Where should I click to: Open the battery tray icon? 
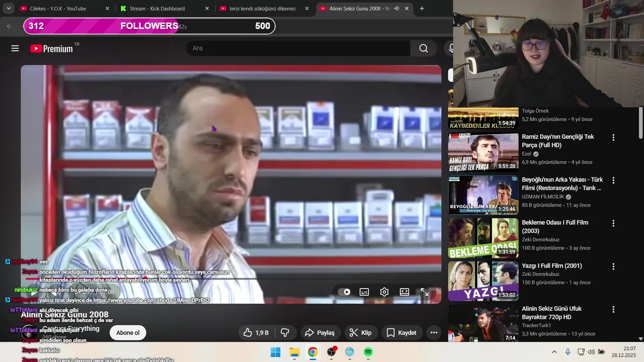click(601, 352)
